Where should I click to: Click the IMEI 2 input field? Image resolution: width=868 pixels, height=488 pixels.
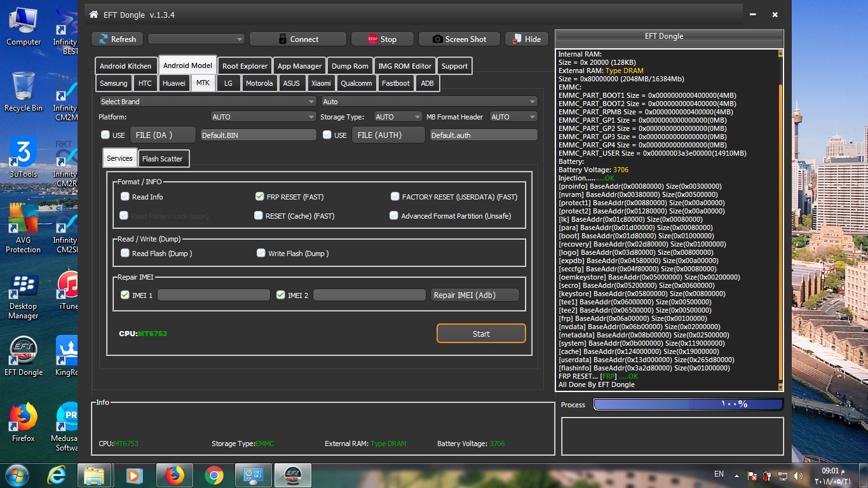tap(369, 295)
